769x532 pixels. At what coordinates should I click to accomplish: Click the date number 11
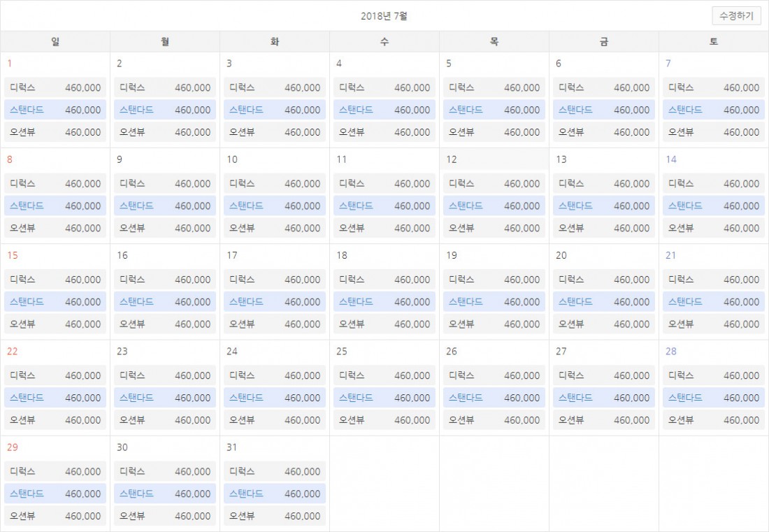pyautogui.click(x=342, y=159)
